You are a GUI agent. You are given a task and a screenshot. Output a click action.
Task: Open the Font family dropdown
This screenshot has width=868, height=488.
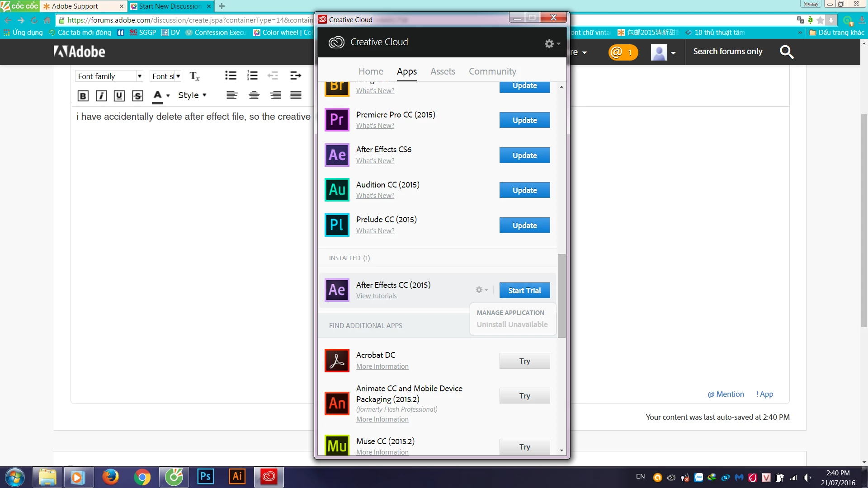point(109,76)
